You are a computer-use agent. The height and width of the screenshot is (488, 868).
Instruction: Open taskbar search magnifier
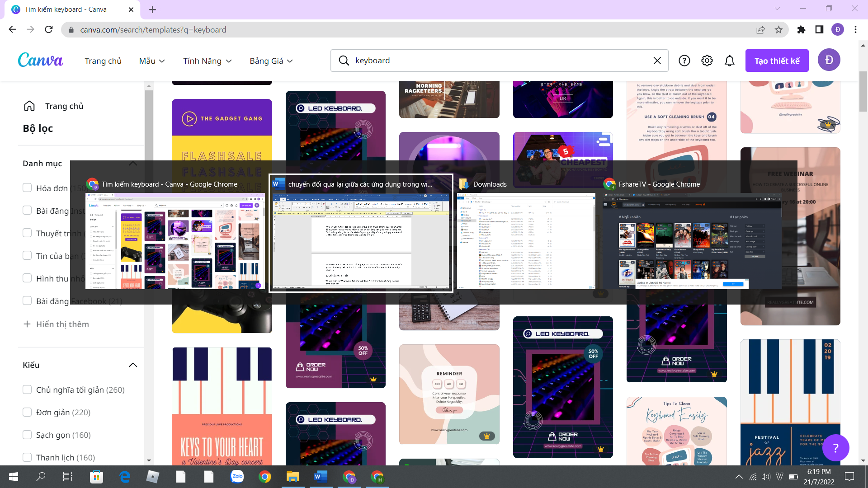pyautogui.click(x=41, y=477)
